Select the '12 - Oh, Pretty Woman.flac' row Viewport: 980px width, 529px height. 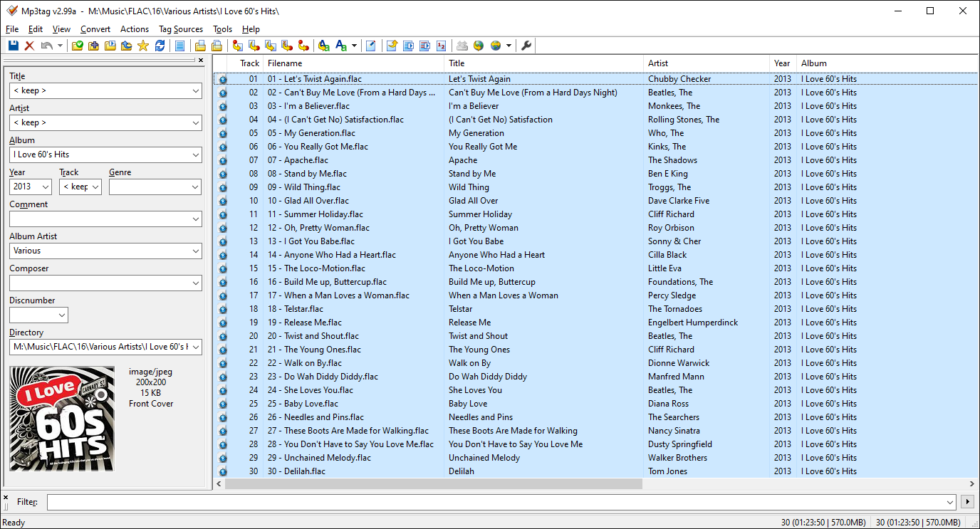point(597,228)
